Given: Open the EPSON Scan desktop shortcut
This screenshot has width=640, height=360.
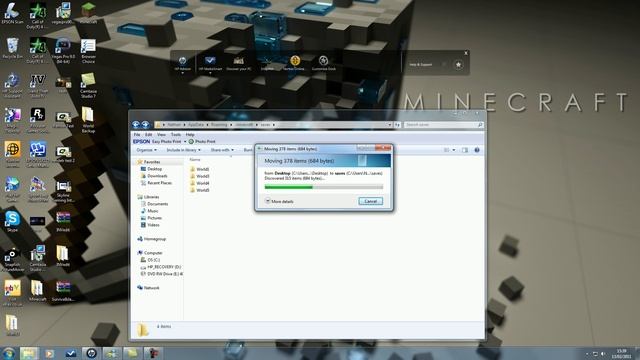Looking at the screenshot, I should point(12,13).
